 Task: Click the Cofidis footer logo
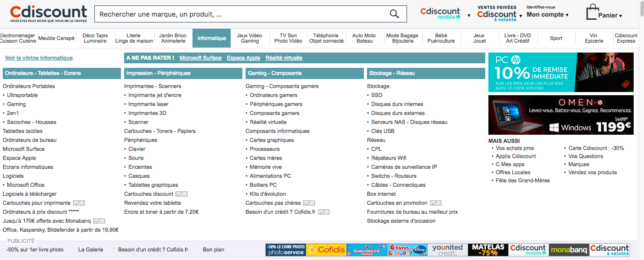tap(326, 250)
